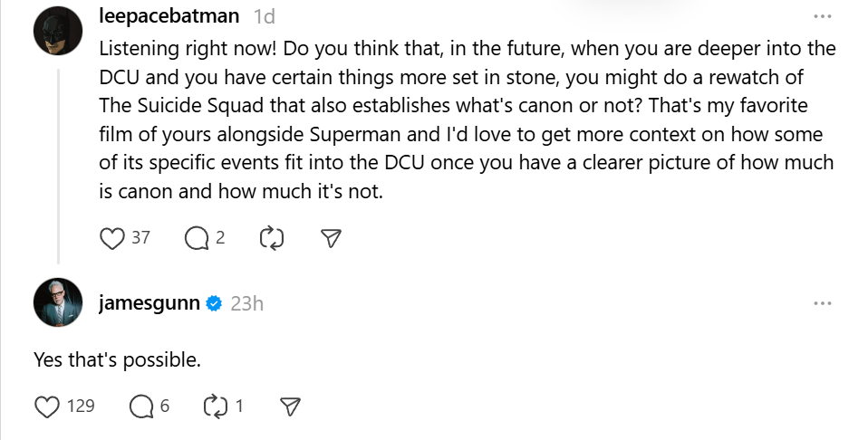Screen dimensions: 868x440
Task: View the 129 likes count on jamesgunn's reply
Action: tap(81, 407)
